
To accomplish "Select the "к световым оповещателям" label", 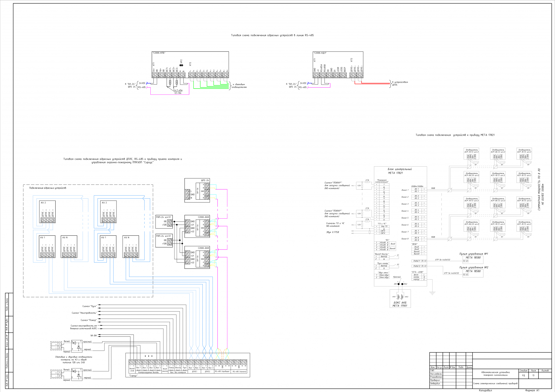I will (239, 86).
